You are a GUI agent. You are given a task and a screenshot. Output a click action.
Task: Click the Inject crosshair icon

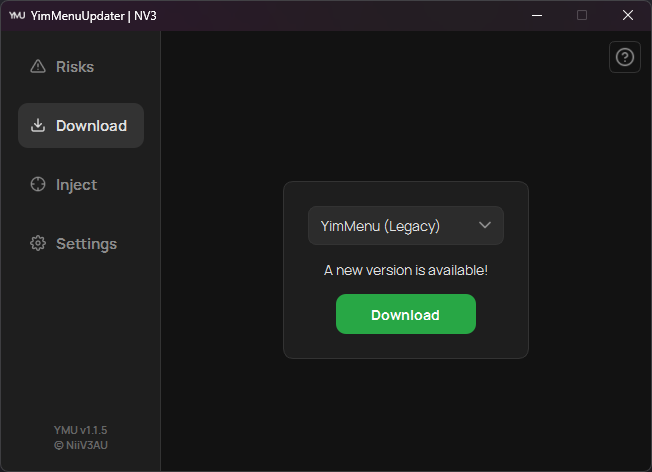(38, 184)
